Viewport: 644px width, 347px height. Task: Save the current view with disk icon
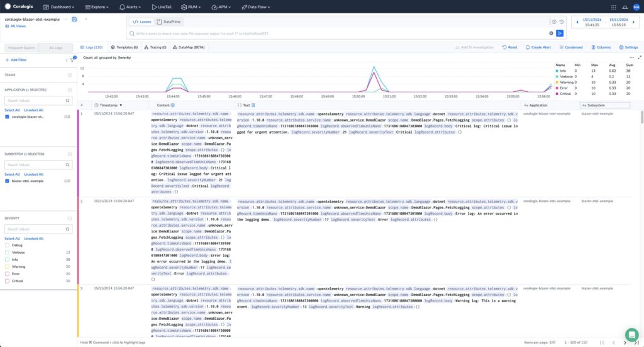point(74,20)
